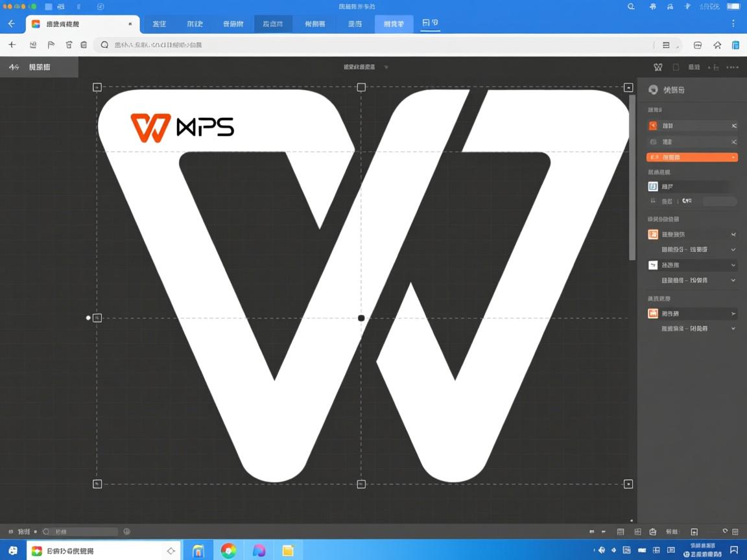Click the address search bar
This screenshot has height=560, width=747.
tap(376, 45)
